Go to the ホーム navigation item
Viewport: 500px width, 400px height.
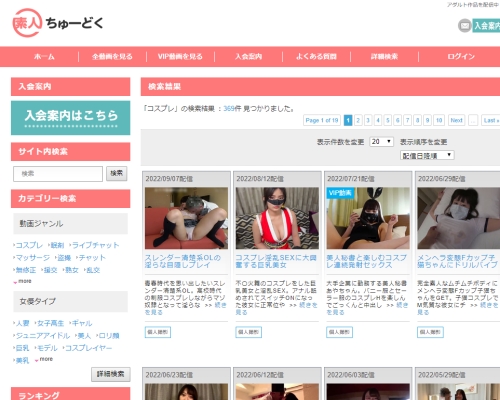coord(44,57)
